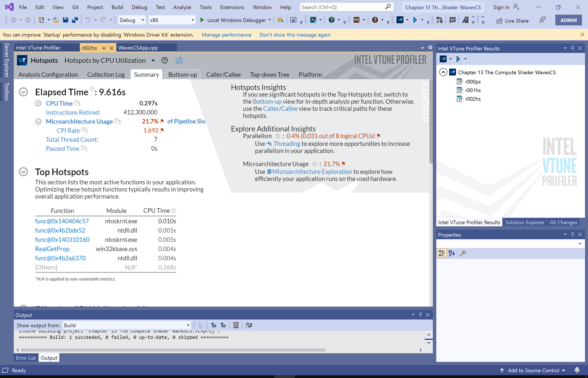Click the Intel Inspector toolbar icon
Image resolution: width=588 pixels, height=378 pixels.
(313, 20)
